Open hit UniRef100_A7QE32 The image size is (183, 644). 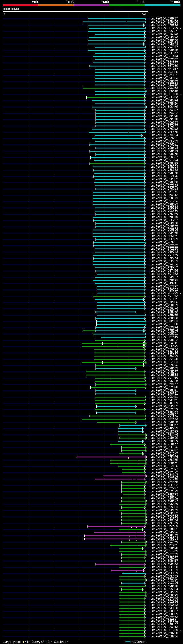click(164, 25)
